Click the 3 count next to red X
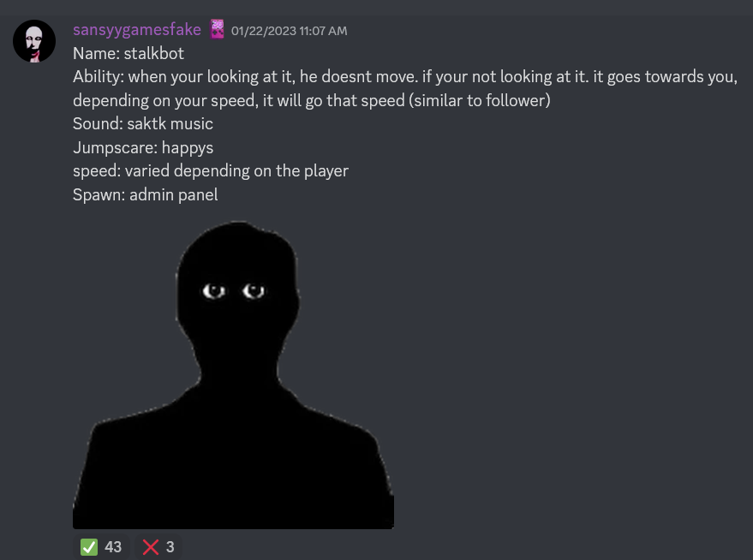 [170, 546]
